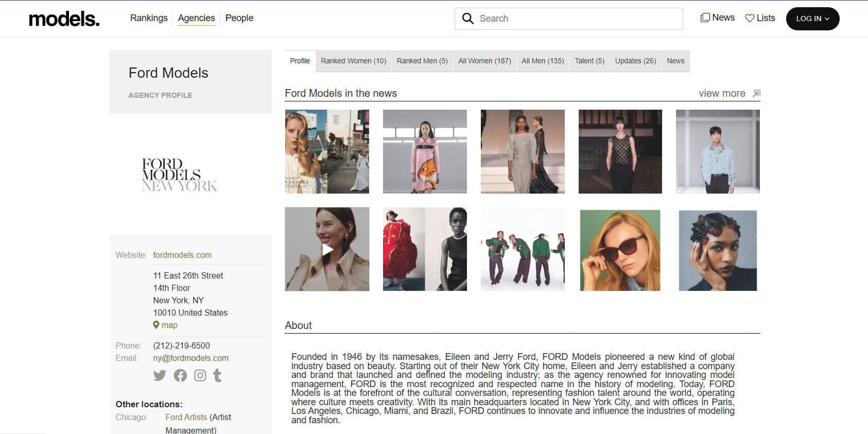Click the Ford Models New York logo

click(180, 175)
